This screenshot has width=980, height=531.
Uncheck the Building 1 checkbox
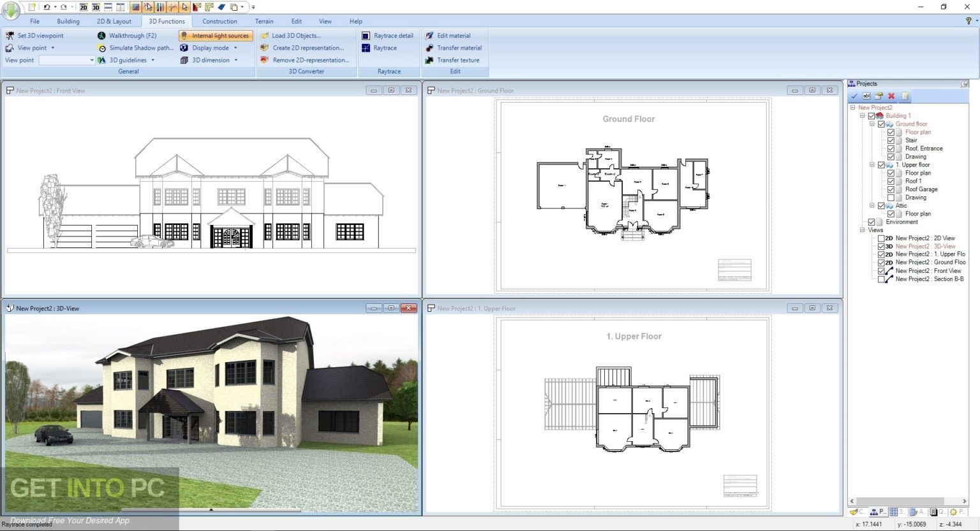872,116
